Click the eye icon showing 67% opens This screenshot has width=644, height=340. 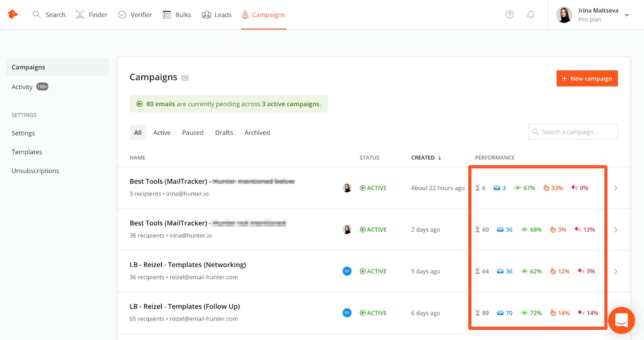[518, 188]
